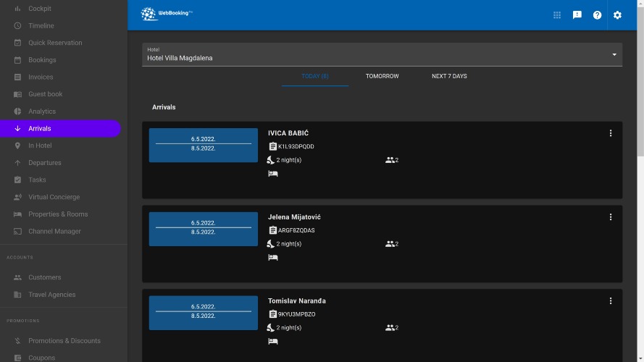Click the Analytics pie chart icon
The height and width of the screenshot is (362, 644).
(x=17, y=111)
